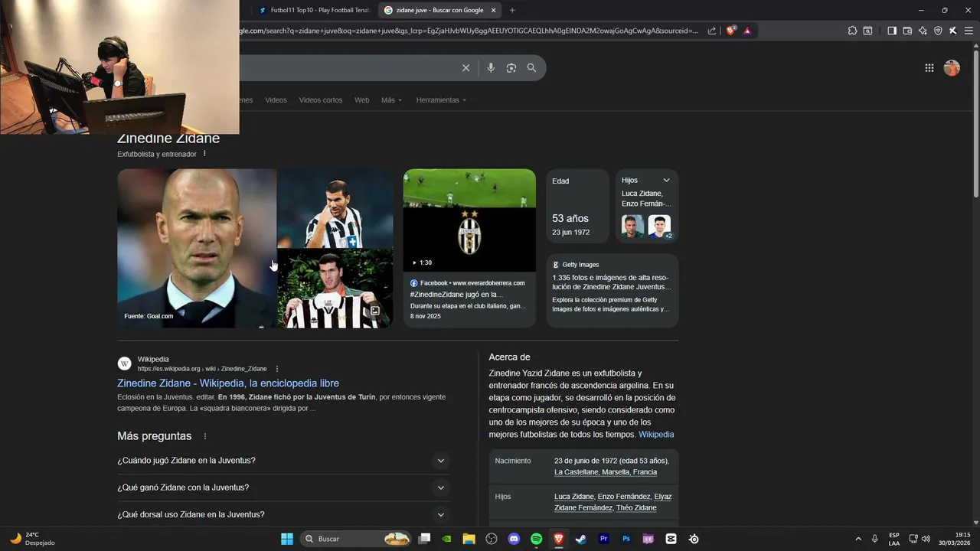
Task: Click the taskbar Buscar search field
Action: point(357,539)
